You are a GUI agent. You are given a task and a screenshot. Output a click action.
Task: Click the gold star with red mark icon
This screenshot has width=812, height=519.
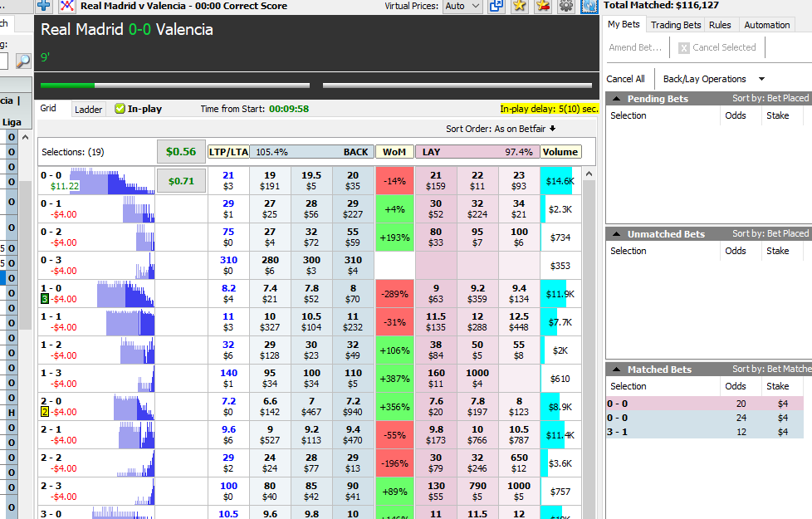click(x=543, y=6)
